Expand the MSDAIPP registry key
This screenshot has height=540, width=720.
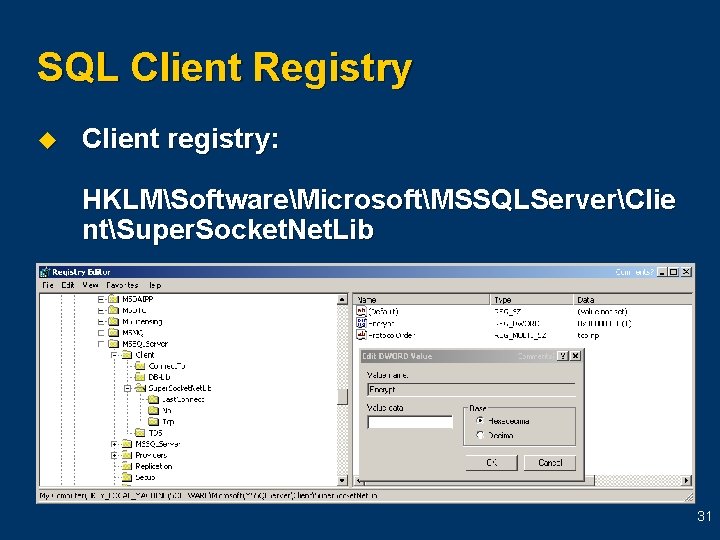(x=101, y=299)
